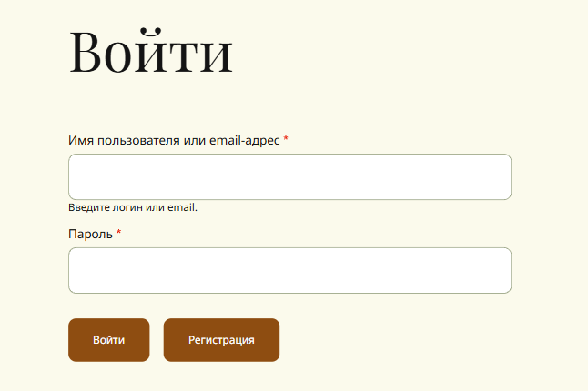Click the word email-адрес in the first label
The image size is (588, 391).
coord(244,140)
